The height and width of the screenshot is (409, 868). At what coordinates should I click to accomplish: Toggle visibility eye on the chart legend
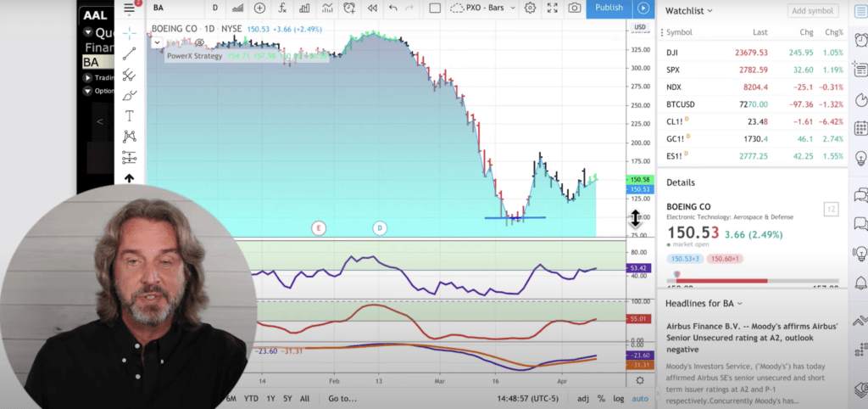pyautogui.click(x=200, y=42)
